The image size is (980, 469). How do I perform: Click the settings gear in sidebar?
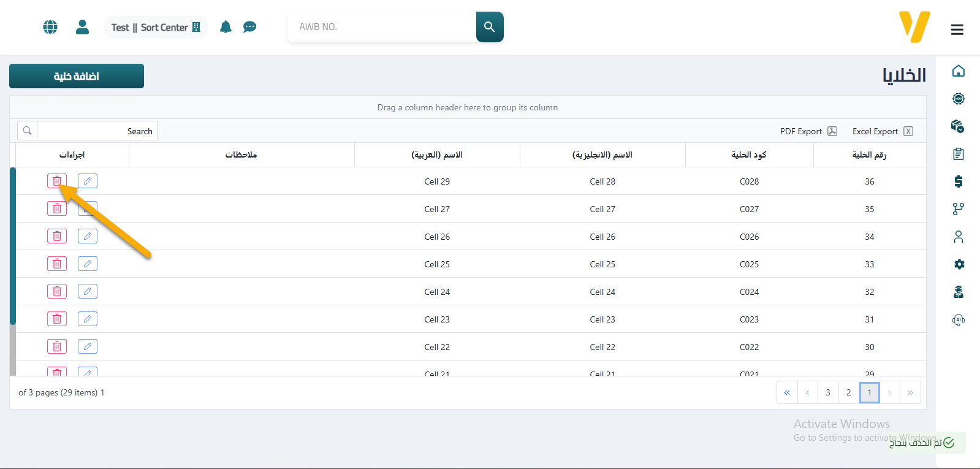pyautogui.click(x=959, y=264)
